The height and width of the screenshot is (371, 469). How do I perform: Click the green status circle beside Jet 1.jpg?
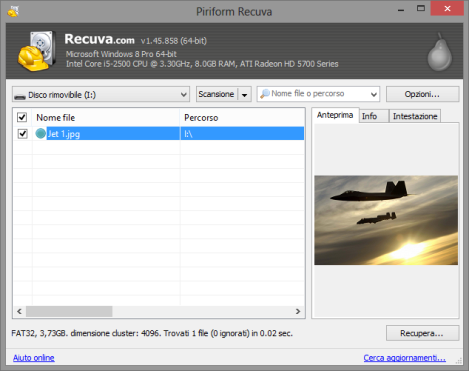click(x=41, y=134)
